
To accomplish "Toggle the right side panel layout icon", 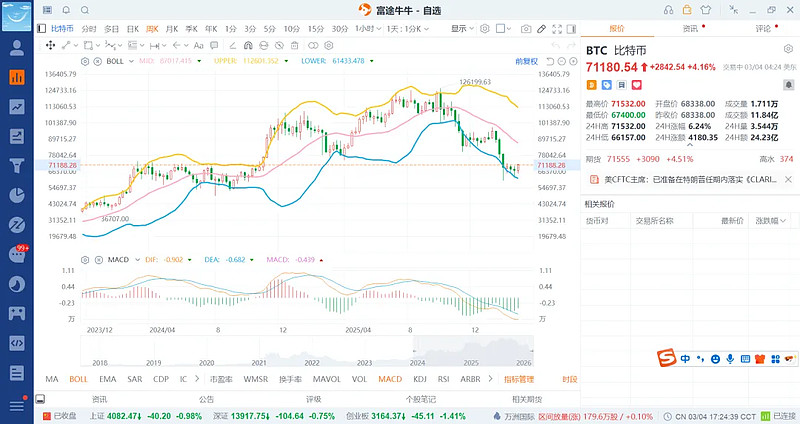I will [x=571, y=29].
